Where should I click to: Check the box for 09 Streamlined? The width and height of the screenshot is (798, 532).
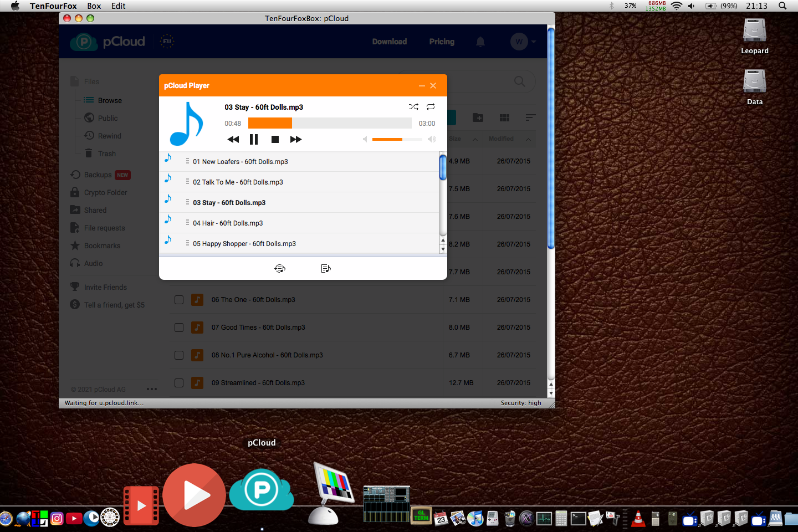(179, 383)
